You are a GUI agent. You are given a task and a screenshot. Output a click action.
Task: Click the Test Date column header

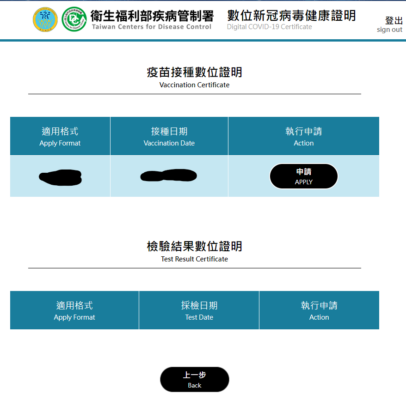click(x=199, y=310)
